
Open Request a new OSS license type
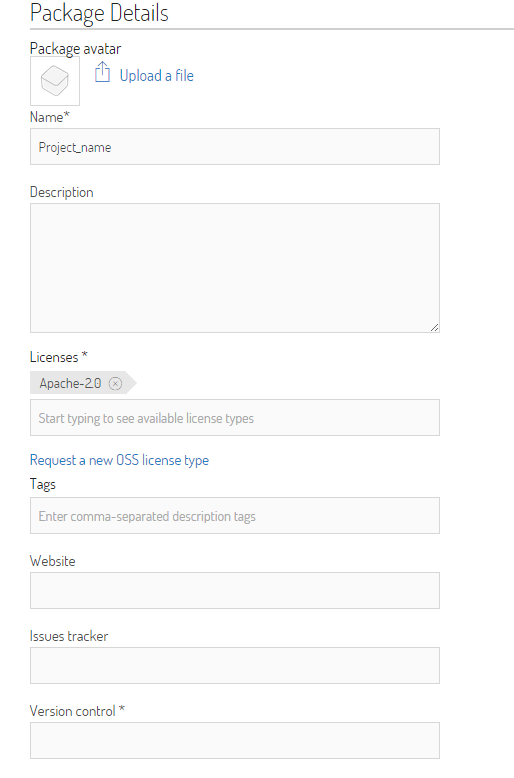pos(119,460)
